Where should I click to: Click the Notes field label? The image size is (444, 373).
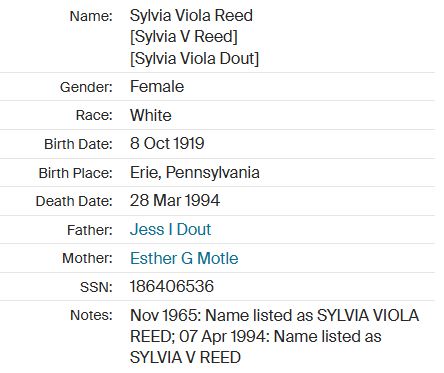tap(91, 315)
